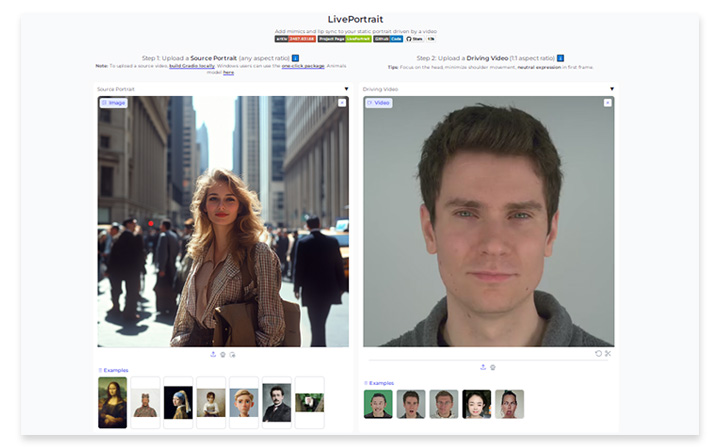This screenshot has height=448, width=720.
Task: Collapse the Driving Video panel arrow
Action: click(x=612, y=89)
